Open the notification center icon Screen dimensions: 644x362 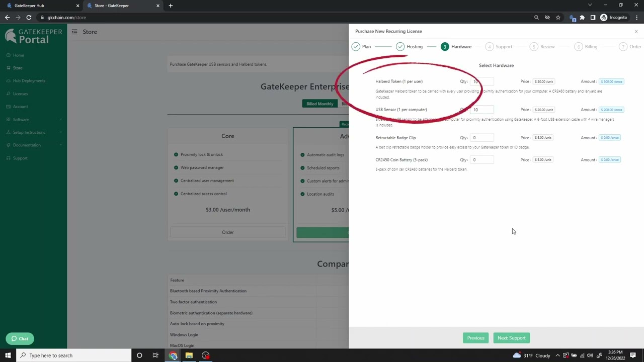pos(633,355)
